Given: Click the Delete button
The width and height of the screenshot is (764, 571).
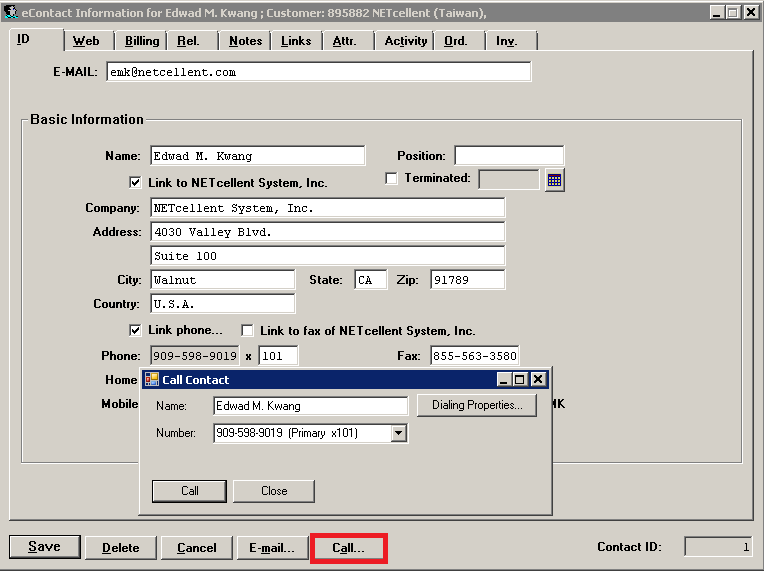Looking at the screenshot, I should click(x=121, y=548).
